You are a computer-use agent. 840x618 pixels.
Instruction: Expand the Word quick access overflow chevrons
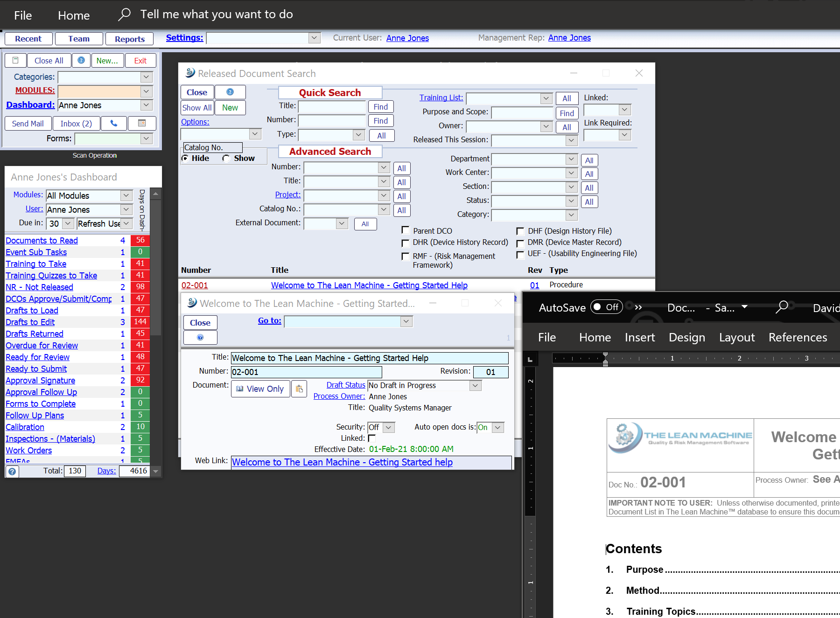click(638, 307)
